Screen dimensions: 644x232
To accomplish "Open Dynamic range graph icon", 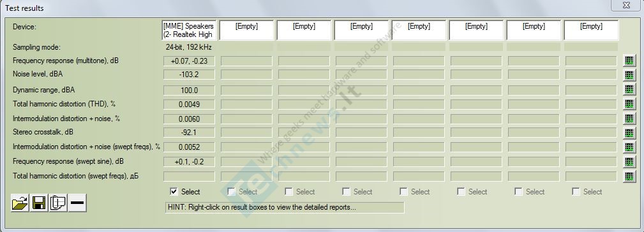I will pos(629,90).
